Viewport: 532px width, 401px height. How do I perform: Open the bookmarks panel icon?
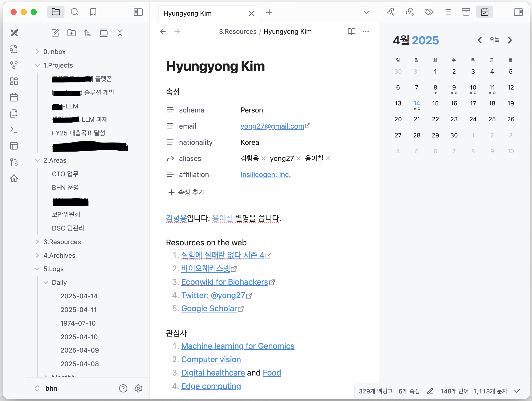(93, 12)
